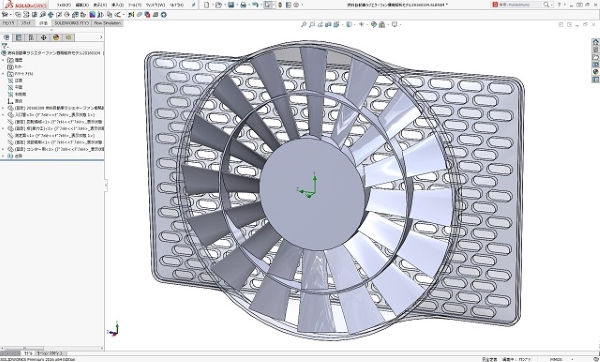Expand the manager panel tabs with right chevron
Image resolution: width=600 pixels, height=362 pixels.
coord(101,37)
